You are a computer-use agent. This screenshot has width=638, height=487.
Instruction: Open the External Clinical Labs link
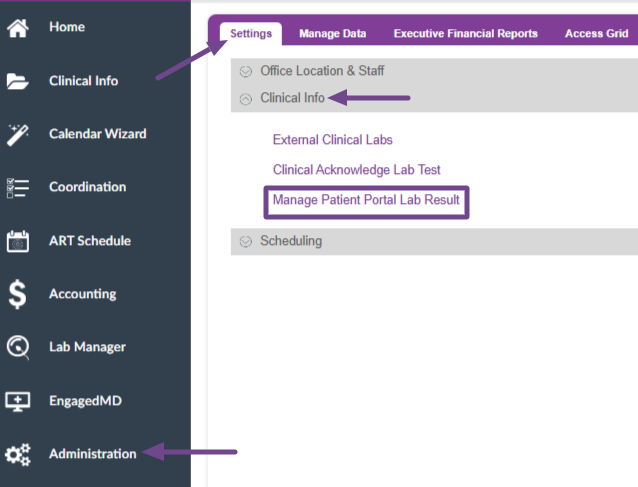click(x=332, y=140)
